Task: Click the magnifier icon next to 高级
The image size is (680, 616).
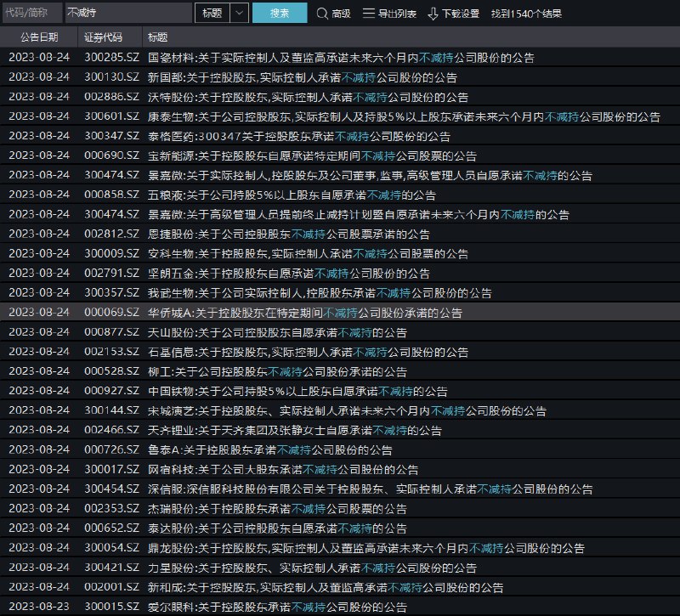Action: [322, 14]
